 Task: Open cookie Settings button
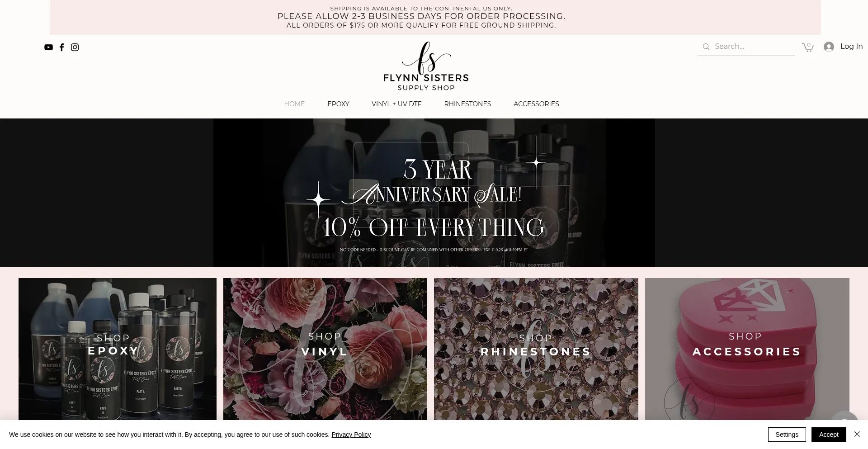787,435
